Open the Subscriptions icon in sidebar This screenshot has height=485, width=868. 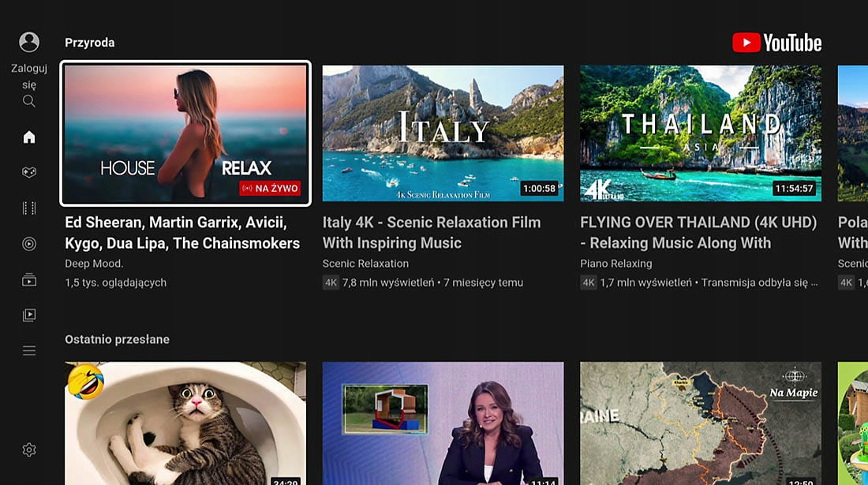point(28,280)
